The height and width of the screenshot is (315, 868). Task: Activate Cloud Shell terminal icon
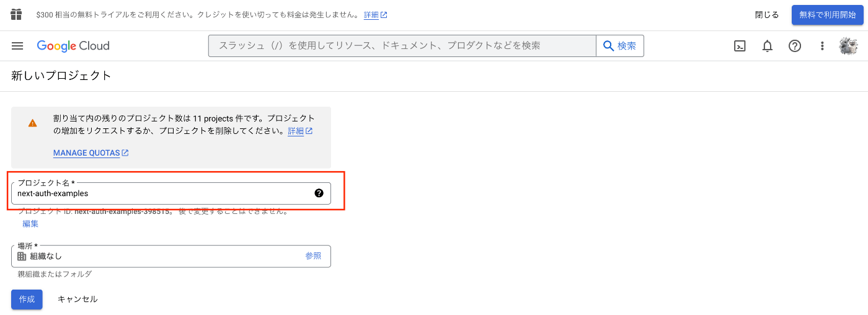point(740,46)
